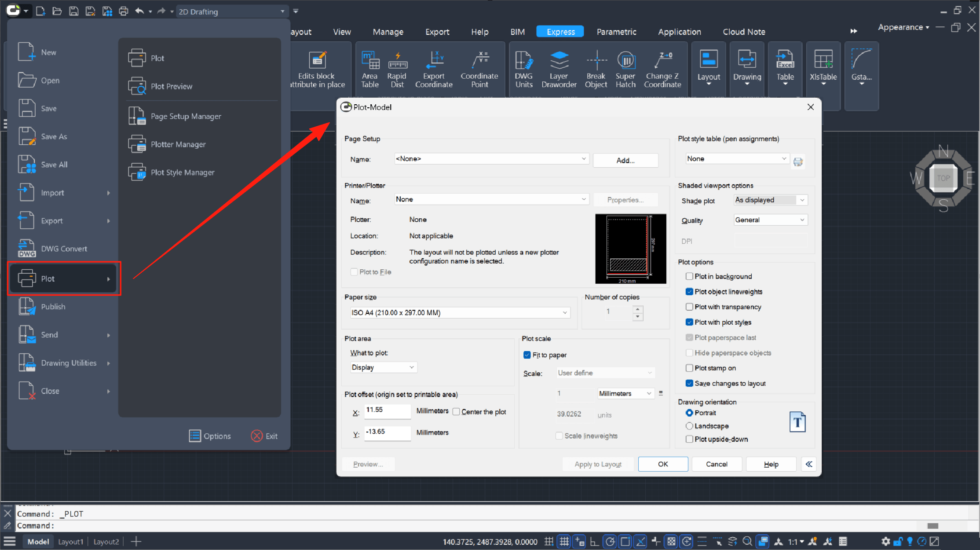Check Center the plot option
The width and height of the screenshot is (980, 550).
pos(456,412)
